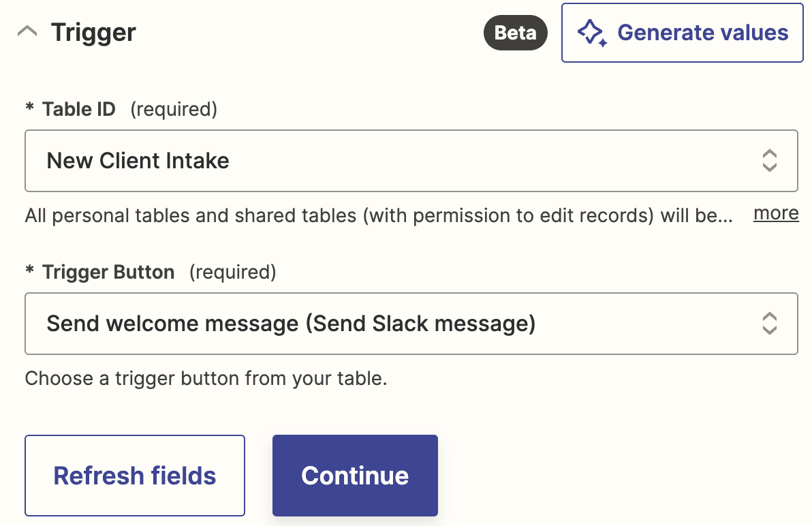Collapse the Trigger section chevron
This screenshot has height=526, width=812.
(x=27, y=32)
